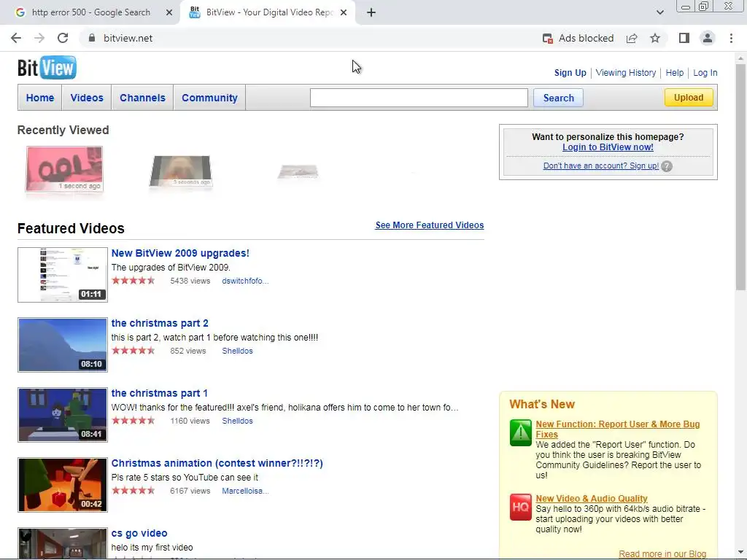Screen dimensions: 747x560
Task: Open the christmas part 2 title link
Action: 160,323
